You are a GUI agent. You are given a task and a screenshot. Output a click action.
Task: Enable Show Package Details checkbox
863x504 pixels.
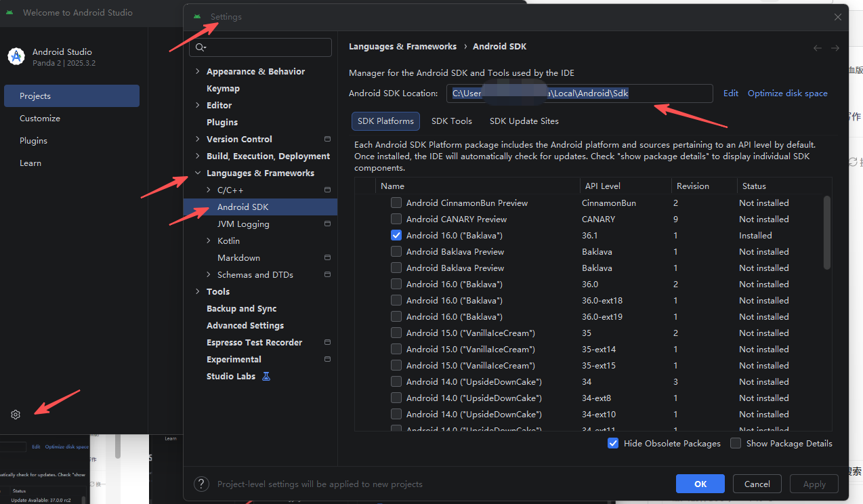[736, 443]
